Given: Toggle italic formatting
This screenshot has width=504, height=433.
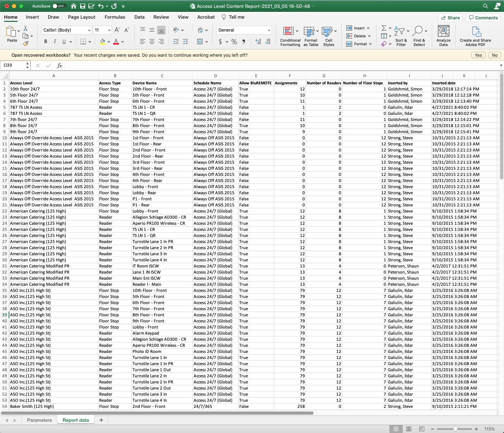Looking at the screenshot, I should coord(55,41).
